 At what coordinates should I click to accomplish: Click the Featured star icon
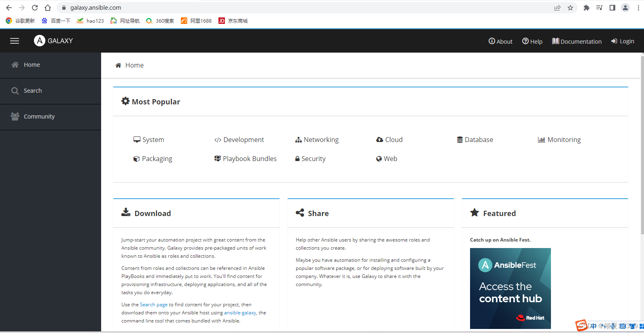pos(475,212)
